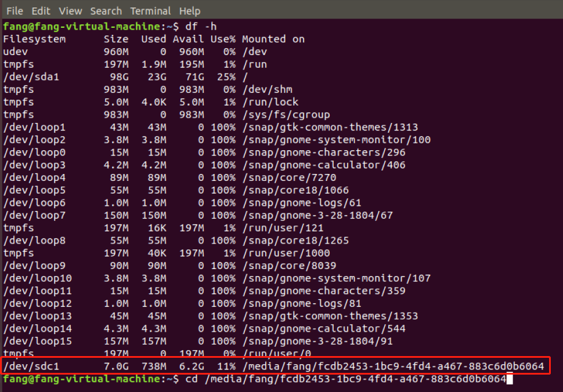The height and width of the screenshot is (392, 563).
Task: Click '/dev/loop1' filesystem name
Action: click(x=34, y=127)
